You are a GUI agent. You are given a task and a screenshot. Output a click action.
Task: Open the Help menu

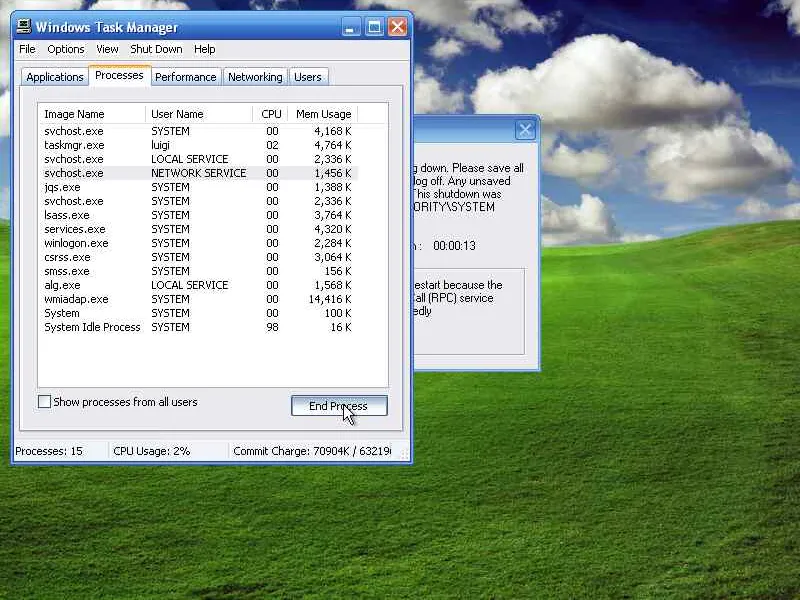(x=205, y=49)
